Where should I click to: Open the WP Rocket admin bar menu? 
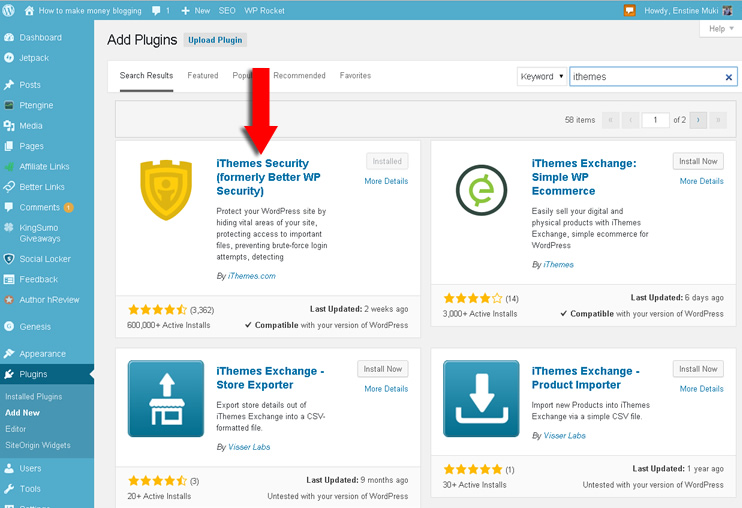pos(264,10)
